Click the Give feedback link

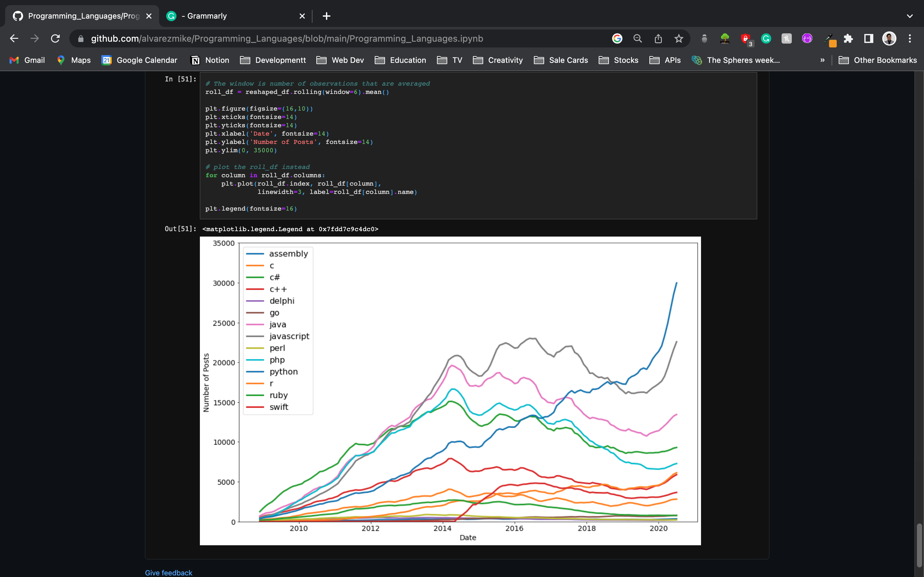tap(168, 573)
